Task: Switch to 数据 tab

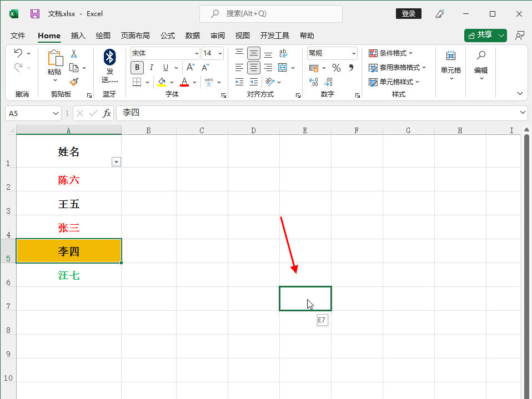Action: [192, 36]
